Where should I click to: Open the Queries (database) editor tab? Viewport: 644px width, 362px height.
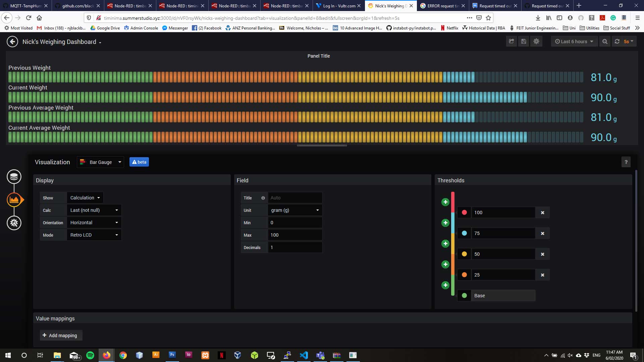point(14,177)
